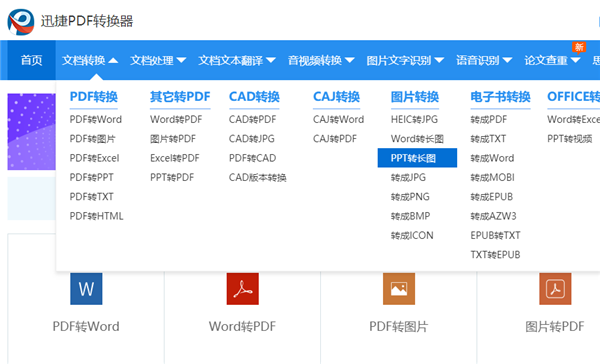
Task: Collapse the 文档转换 menu
Action: click(90, 60)
